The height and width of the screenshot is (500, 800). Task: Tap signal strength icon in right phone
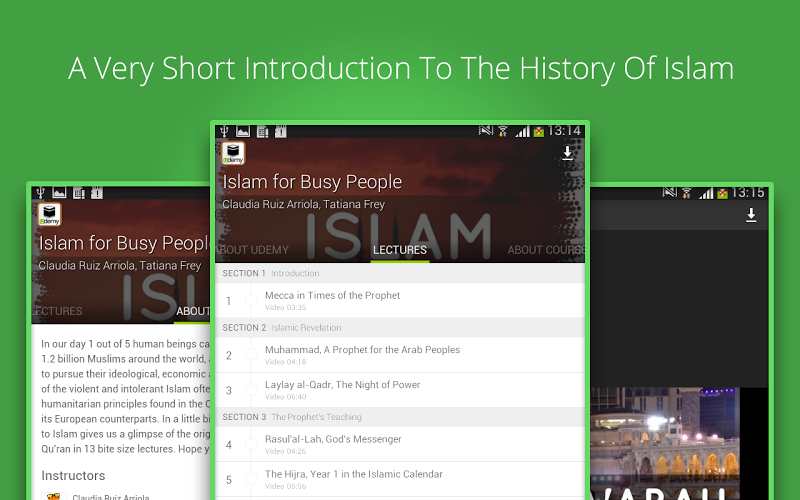(706, 193)
